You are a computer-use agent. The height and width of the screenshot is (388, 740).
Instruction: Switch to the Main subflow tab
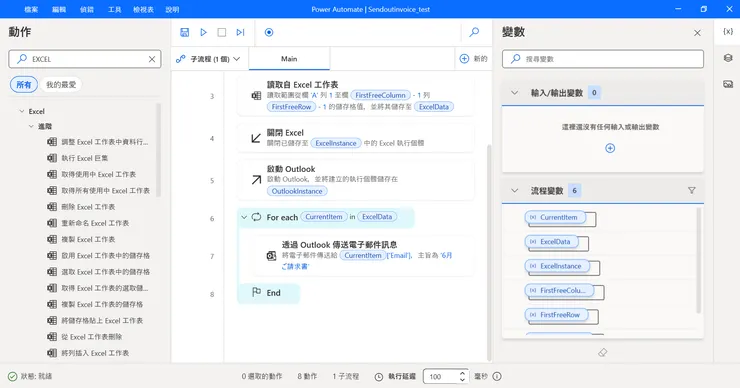click(289, 59)
